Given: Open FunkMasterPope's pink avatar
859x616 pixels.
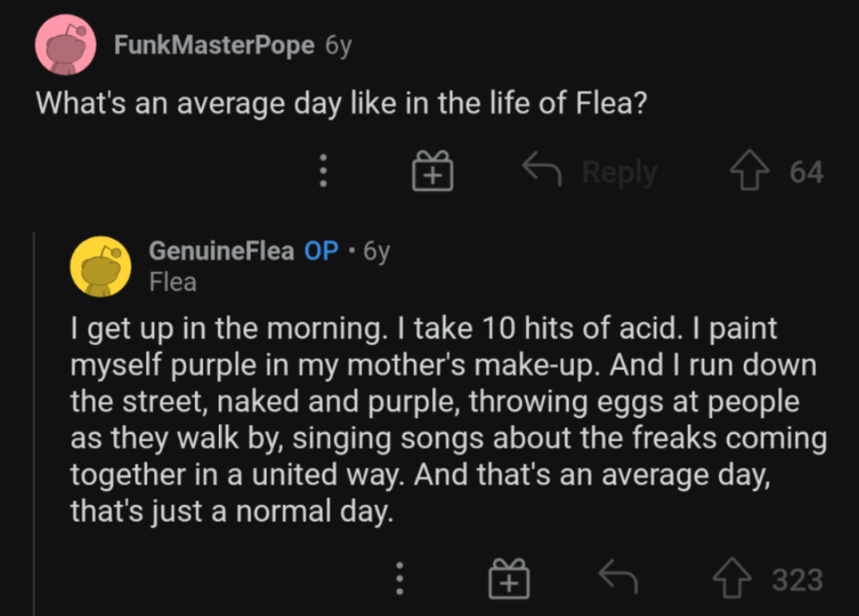Looking at the screenshot, I should pyautogui.click(x=65, y=45).
